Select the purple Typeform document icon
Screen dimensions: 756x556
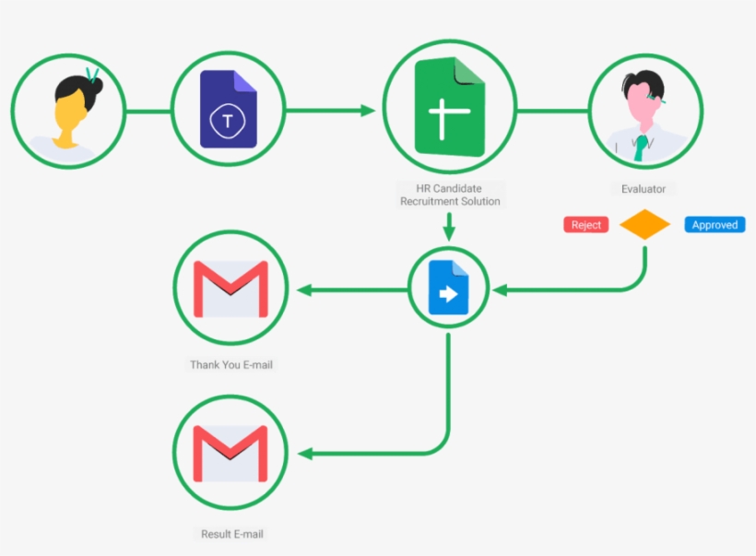point(228,109)
